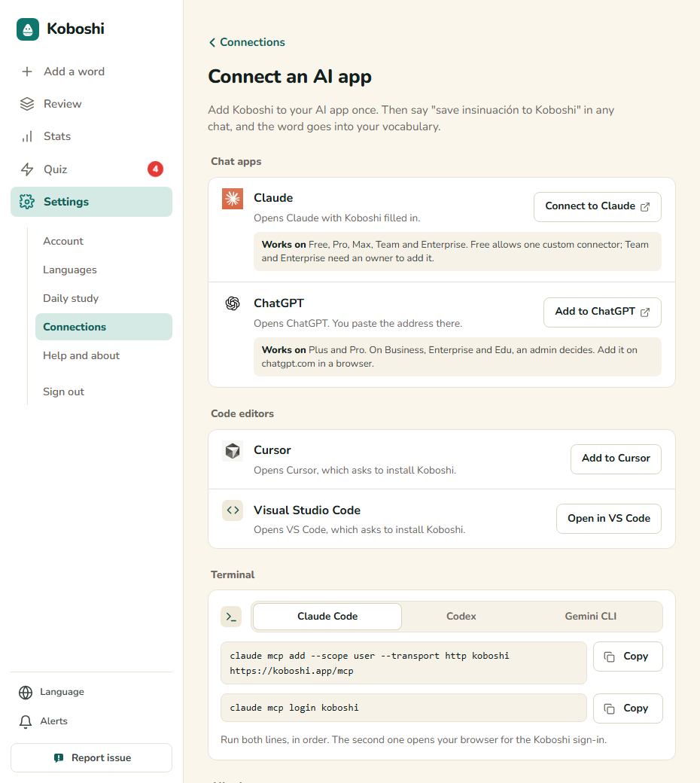
Task: Open Review via its stacked layers icon
Action: point(27,104)
